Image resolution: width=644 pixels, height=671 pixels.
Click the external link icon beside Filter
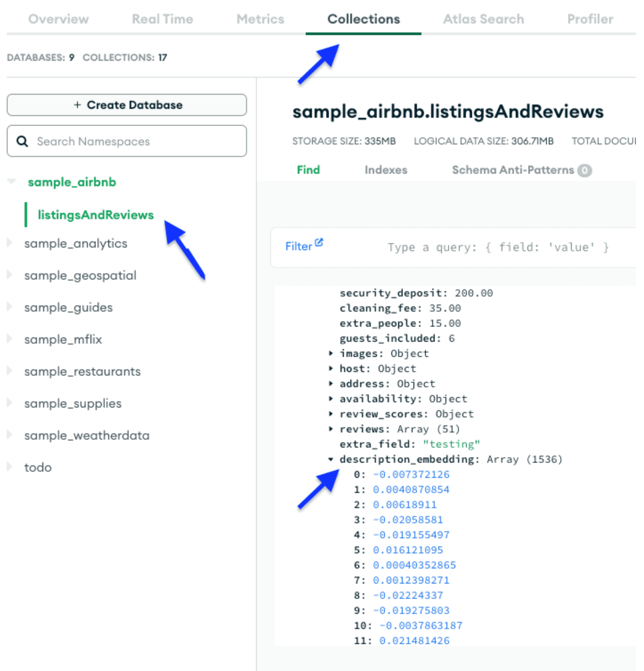coord(319,242)
